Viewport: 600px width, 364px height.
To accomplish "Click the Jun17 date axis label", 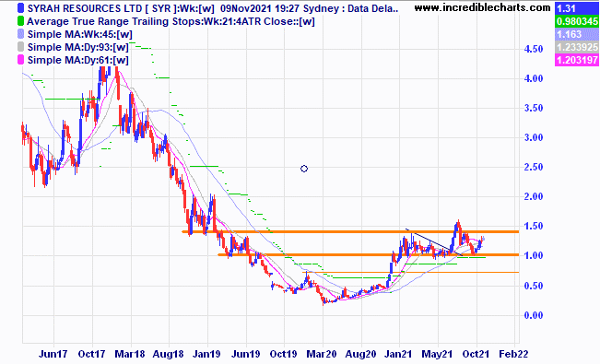I will click(x=53, y=354).
